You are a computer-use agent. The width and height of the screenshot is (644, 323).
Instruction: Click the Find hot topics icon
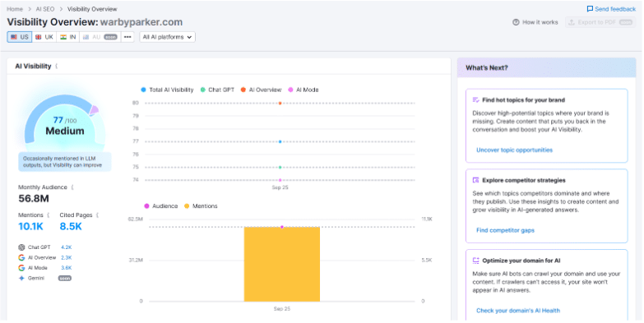(x=476, y=100)
